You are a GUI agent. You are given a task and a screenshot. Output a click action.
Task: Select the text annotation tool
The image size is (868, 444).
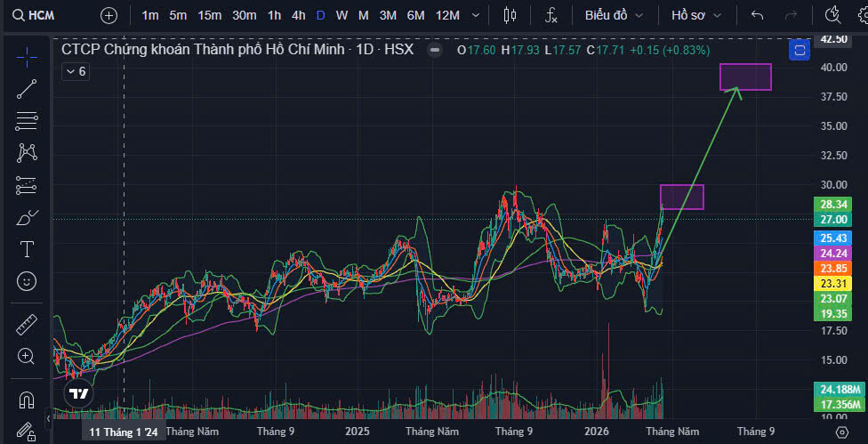pyautogui.click(x=27, y=248)
